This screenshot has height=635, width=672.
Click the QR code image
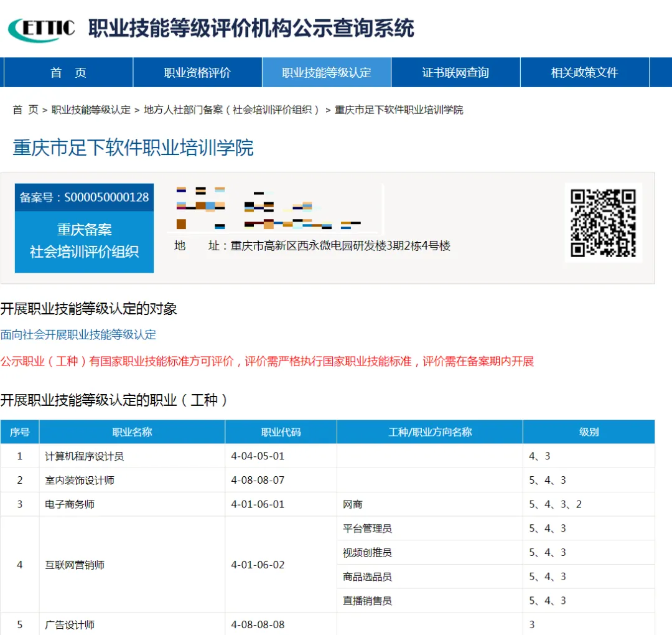[603, 223]
